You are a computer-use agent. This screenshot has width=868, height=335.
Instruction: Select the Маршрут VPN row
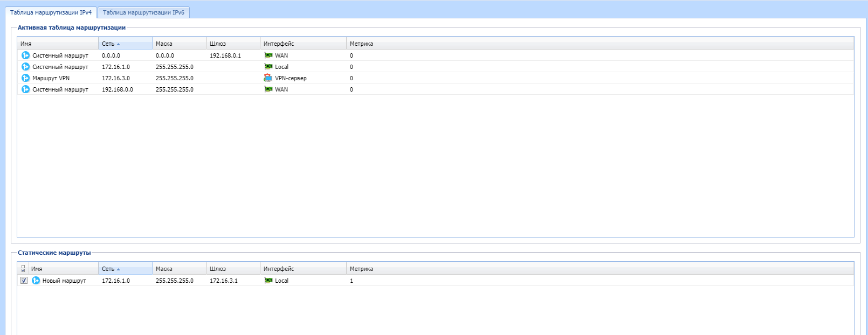pos(436,78)
